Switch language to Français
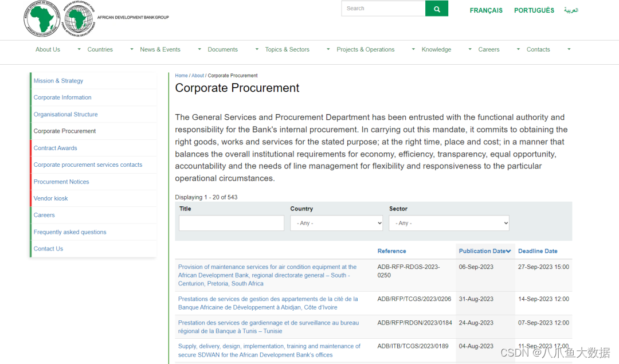 [x=486, y=10]
